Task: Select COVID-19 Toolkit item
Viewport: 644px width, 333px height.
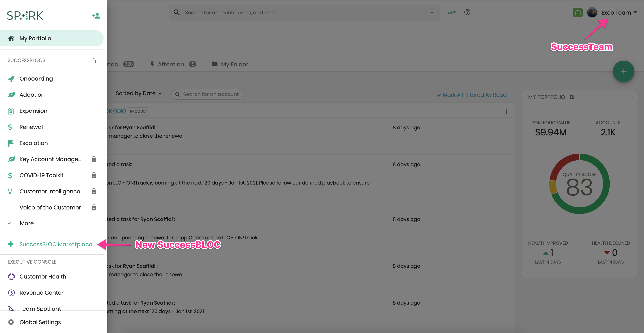Action: [x=41, y=175]
